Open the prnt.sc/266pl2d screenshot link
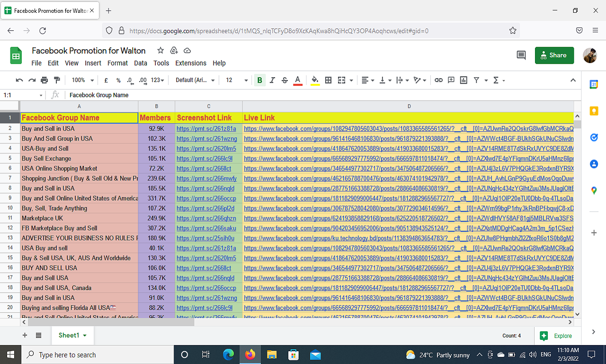 (206, 208)
